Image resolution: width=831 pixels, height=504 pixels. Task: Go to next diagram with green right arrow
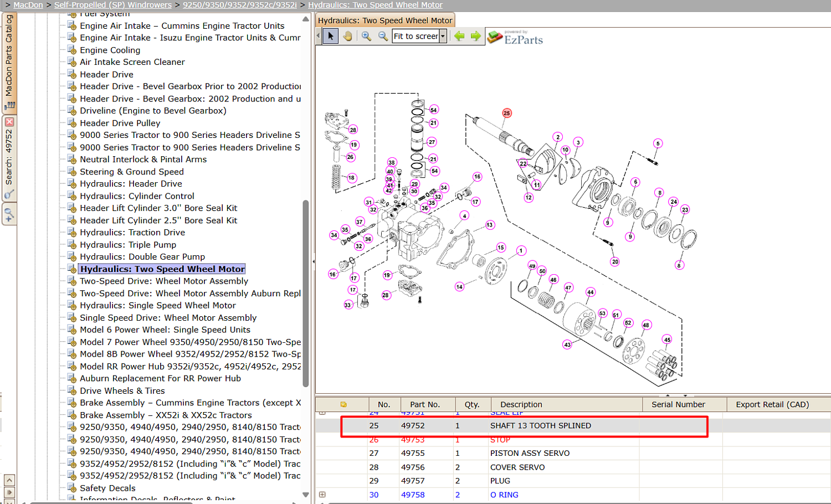(x=476, y=36)
